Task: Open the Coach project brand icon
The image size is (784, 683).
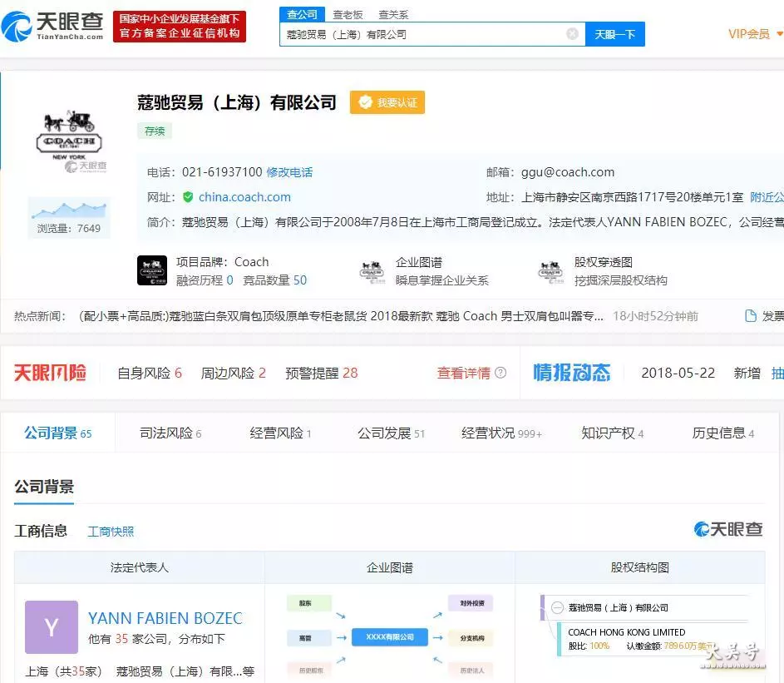Action: (x=152, y=270)
